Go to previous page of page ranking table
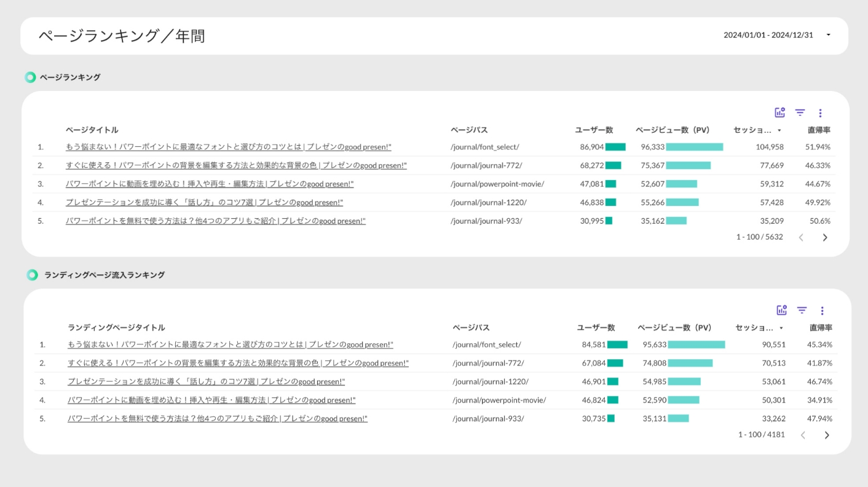 pos(801,237)
